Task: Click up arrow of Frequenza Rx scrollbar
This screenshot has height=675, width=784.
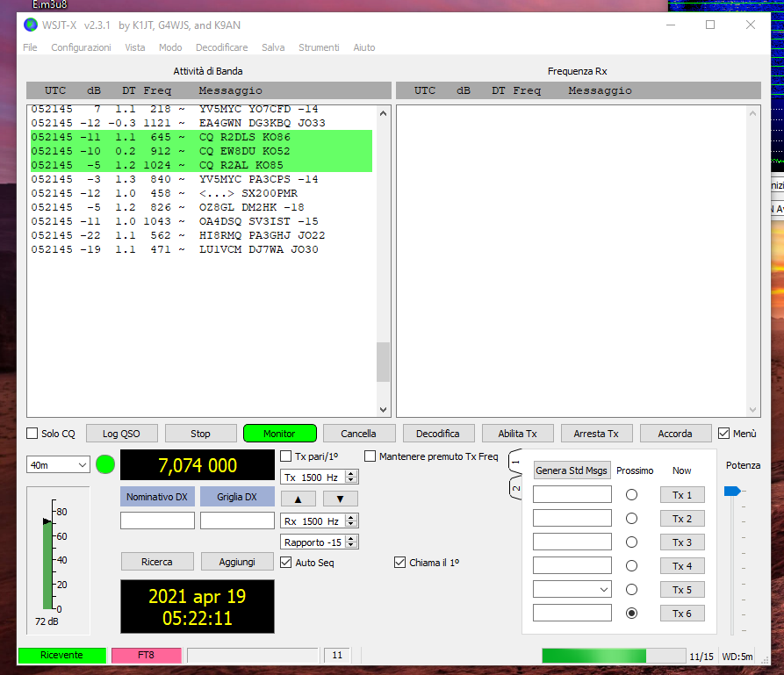Action: point(753,113)
